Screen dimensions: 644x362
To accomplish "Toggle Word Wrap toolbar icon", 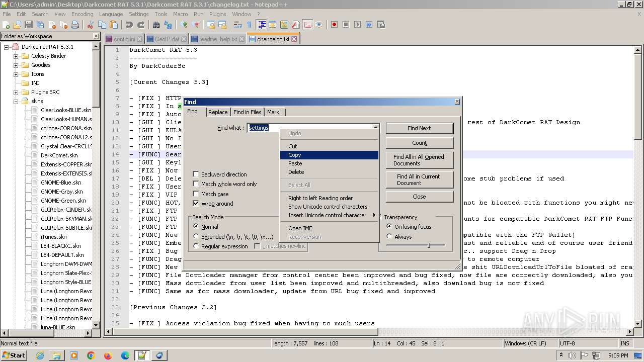I will [x=237, y=25].
